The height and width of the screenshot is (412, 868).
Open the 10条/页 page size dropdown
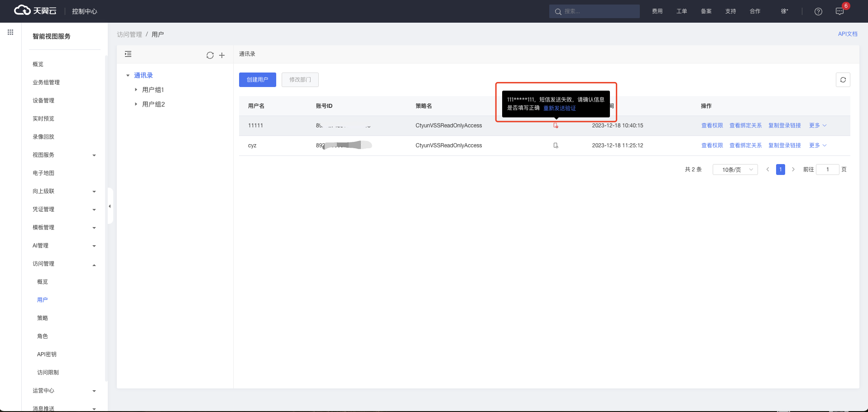click(735, 170)
